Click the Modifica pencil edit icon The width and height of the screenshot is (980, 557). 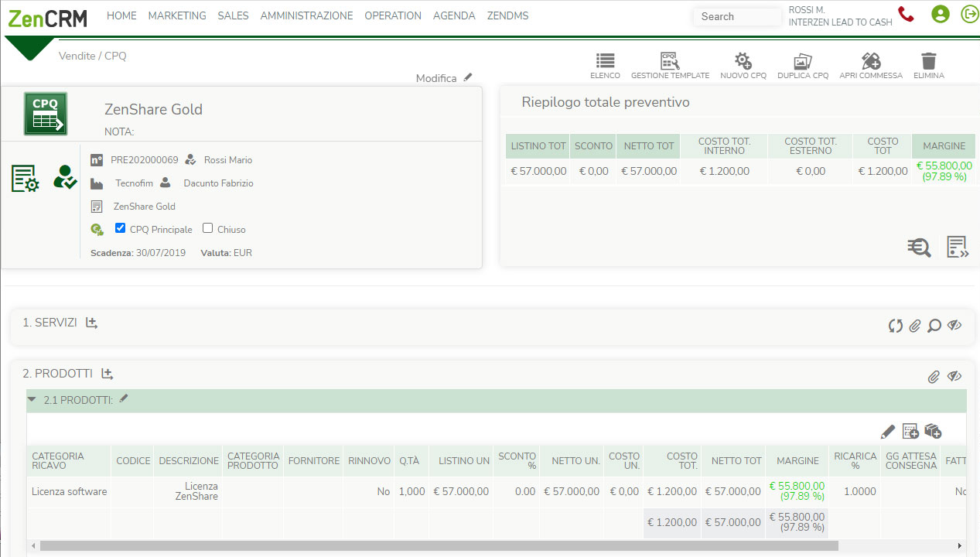(468, 77)
